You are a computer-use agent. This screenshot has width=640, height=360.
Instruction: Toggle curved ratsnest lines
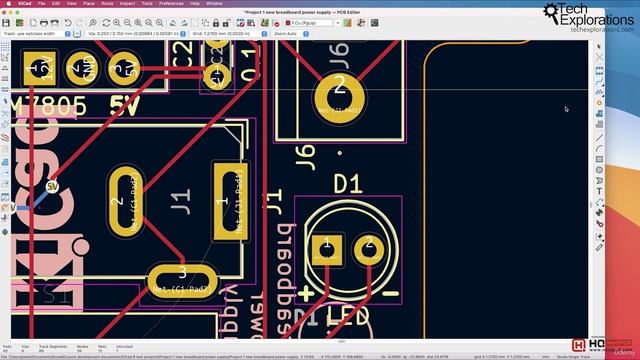pyautogui.click(x=5, y=124)
